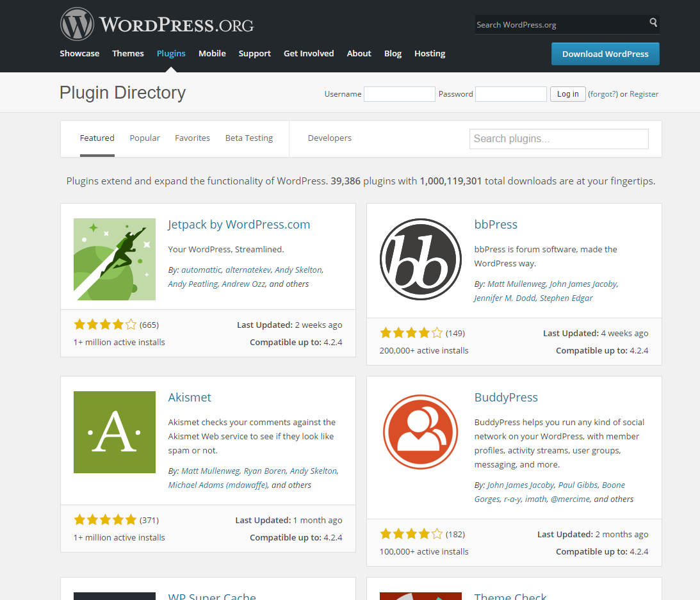
Task: Click the WordPress.org logo
Action: pyautogui.click(x=157, y=24)
